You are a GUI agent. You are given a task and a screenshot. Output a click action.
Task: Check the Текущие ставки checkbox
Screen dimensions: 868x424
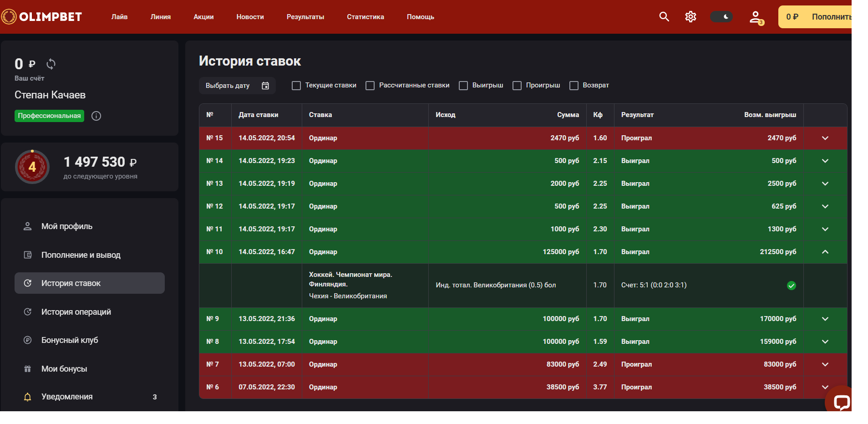296,86
